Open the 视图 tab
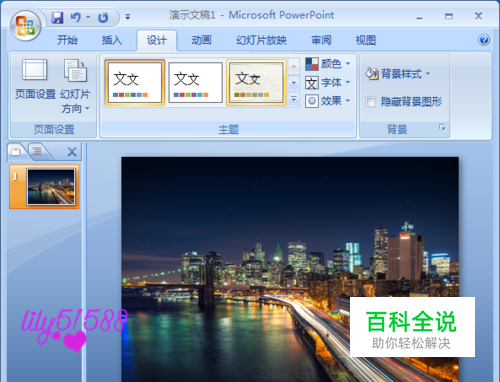Screen dimensions: 500x382 click(x=366, y=40)
